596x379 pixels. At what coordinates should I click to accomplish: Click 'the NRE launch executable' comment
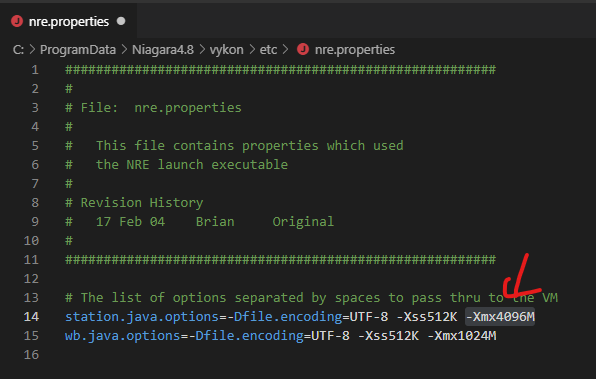tap(192, 165)
